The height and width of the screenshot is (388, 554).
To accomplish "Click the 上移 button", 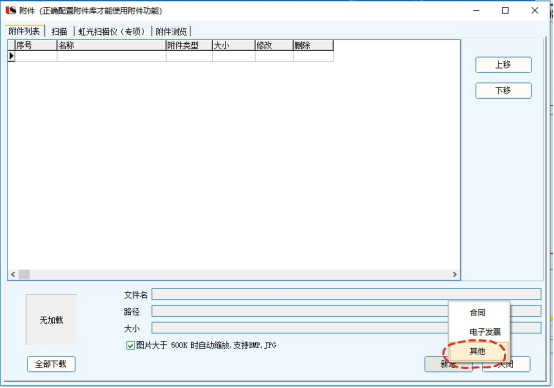I will 503,65.
